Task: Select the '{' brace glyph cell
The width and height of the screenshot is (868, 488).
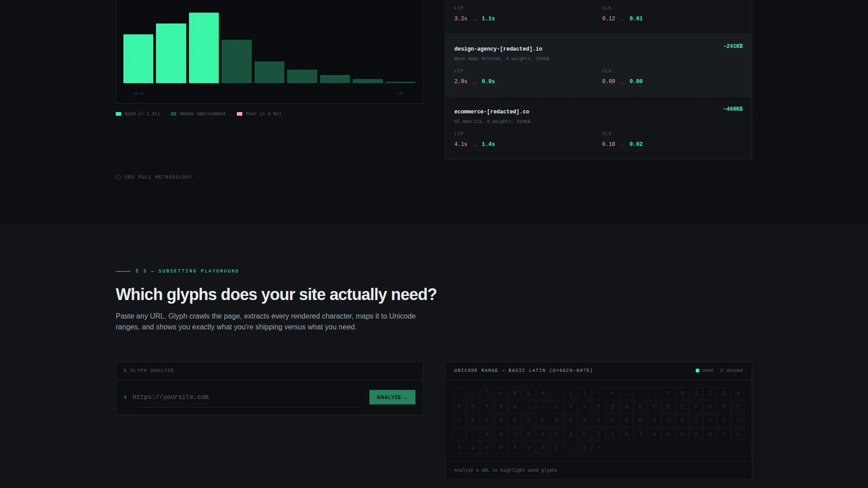Action: pos(557,448)
